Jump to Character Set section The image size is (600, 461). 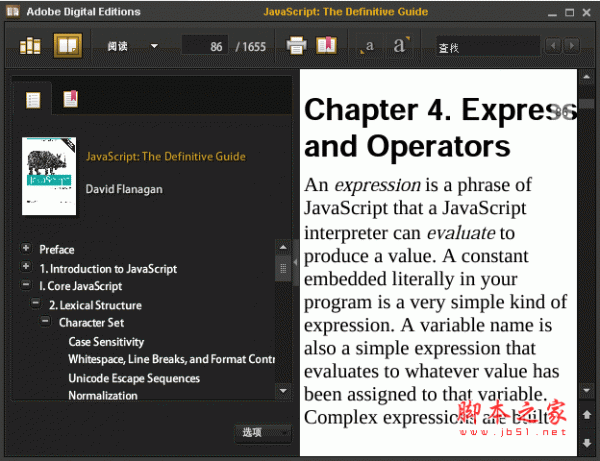[x=91, y=323]
